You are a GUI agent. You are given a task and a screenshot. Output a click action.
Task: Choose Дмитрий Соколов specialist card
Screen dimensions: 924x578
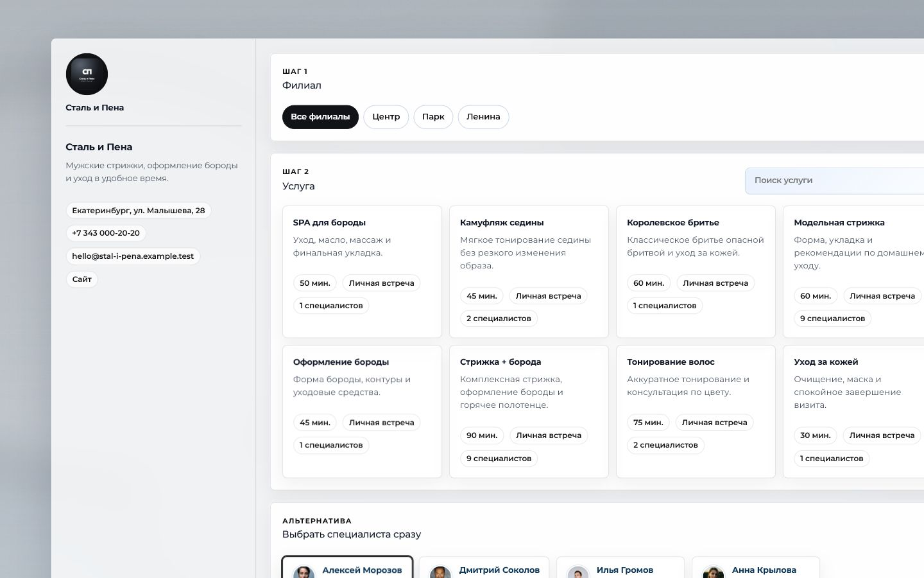coord(484,567)
